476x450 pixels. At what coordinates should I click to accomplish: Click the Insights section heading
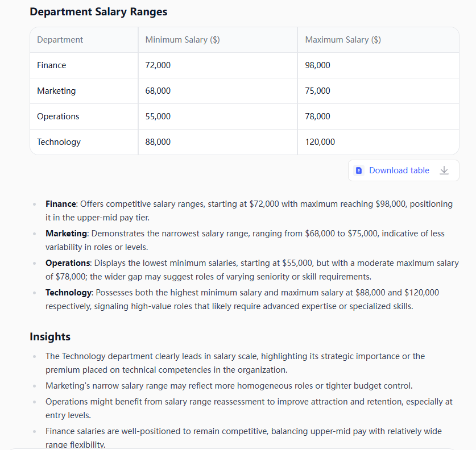coord(50,337)
